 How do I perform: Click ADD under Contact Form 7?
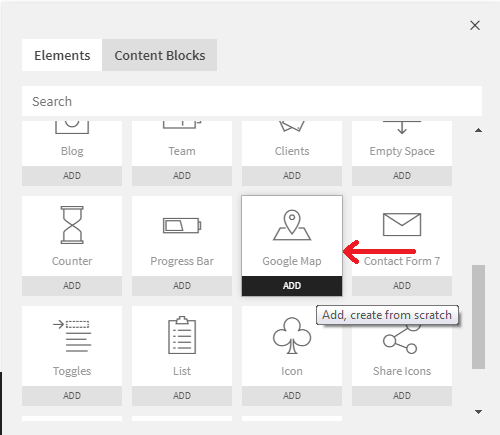point(402,286)
